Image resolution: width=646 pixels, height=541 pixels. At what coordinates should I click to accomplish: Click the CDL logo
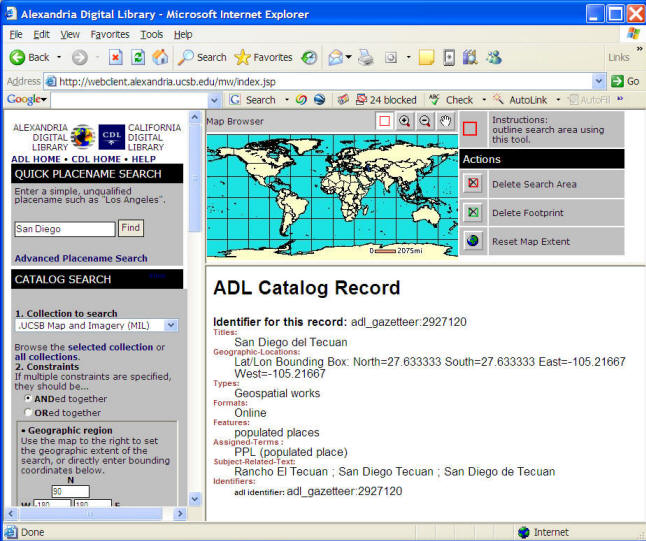[x=112, y=137]
